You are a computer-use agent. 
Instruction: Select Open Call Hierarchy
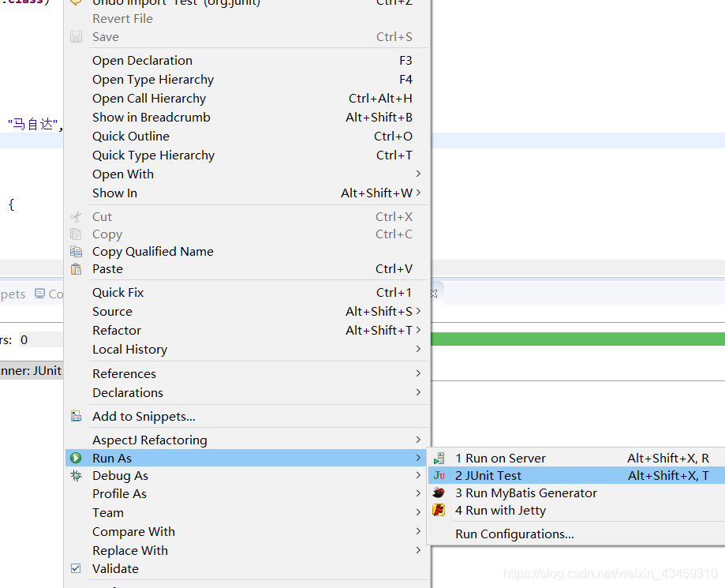click(246, 99)
